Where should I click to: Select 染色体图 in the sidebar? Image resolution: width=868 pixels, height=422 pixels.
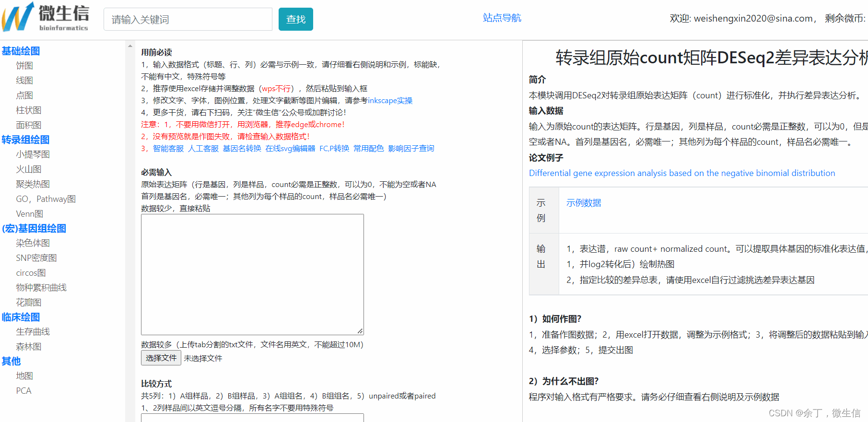[33, 243]
